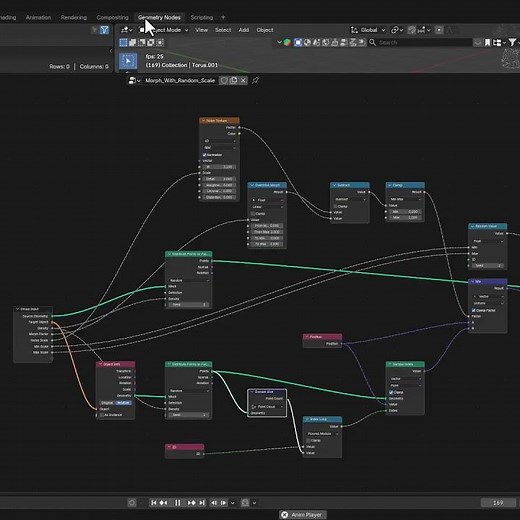Open the Min Max dropdown in Clamp node
Image resolution: width=520 pixels, height=520 pixels.
tap(405, 199)
